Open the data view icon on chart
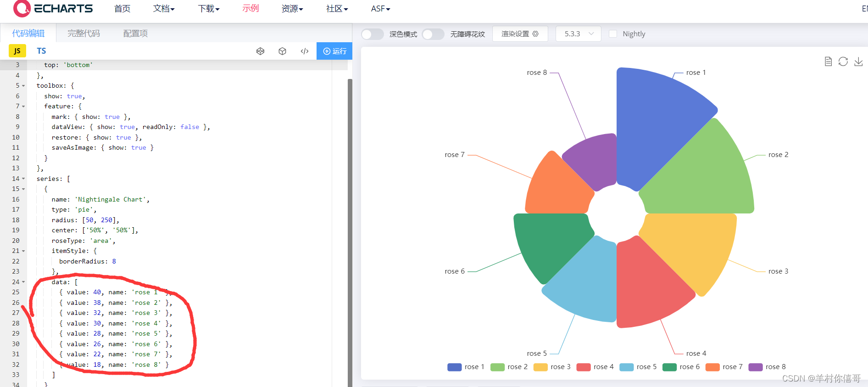 click(828, 62)
